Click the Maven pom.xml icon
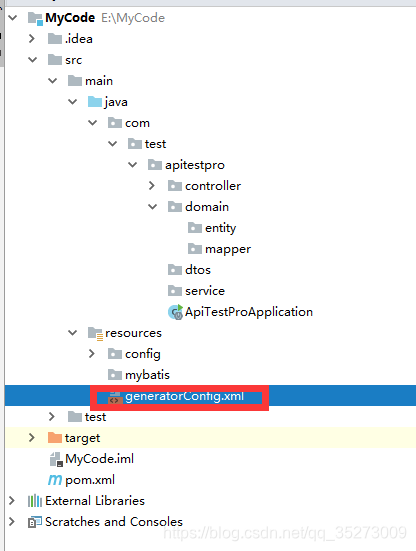 coord(55,480)
